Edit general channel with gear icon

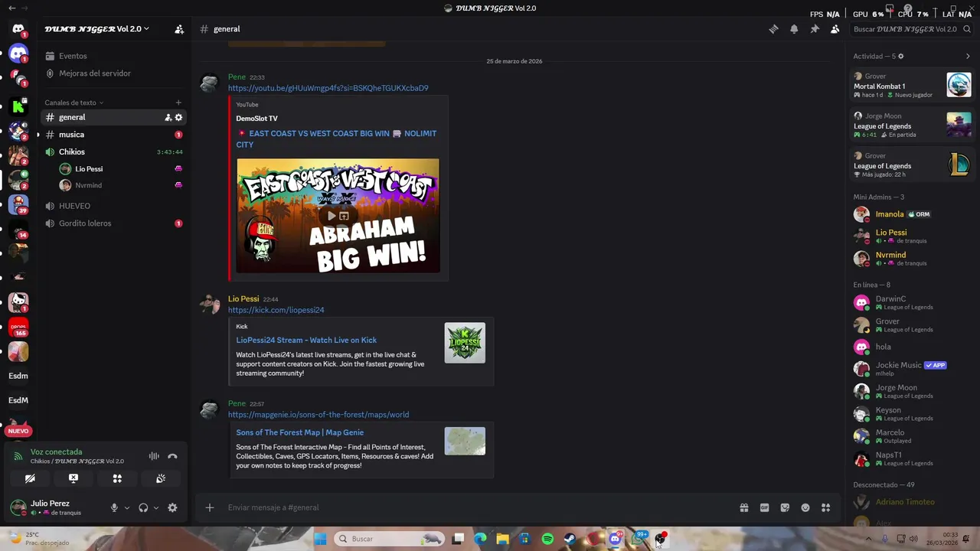[x=178, y=117]
